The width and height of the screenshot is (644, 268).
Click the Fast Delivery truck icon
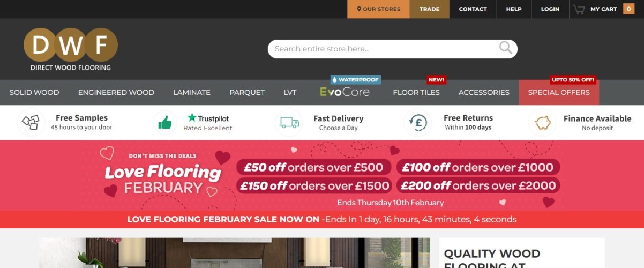(x=289, y=123)
